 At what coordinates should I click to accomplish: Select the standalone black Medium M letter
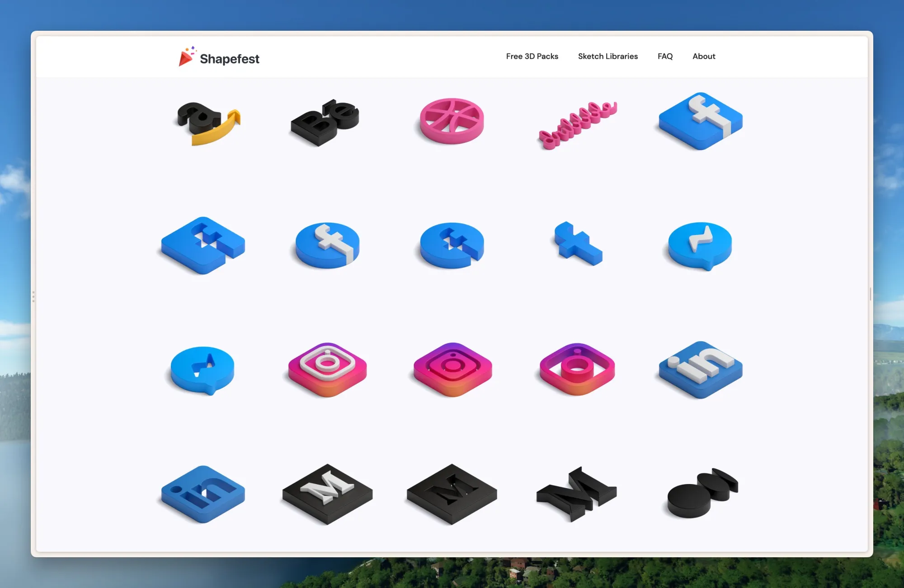(x=576, y=494)
